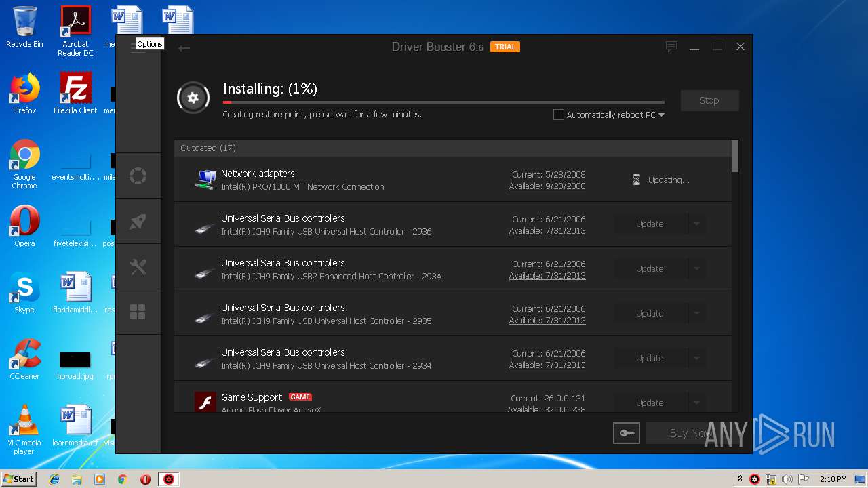Click the license key icon
868x488 pixels.
[x=626, y=433]
